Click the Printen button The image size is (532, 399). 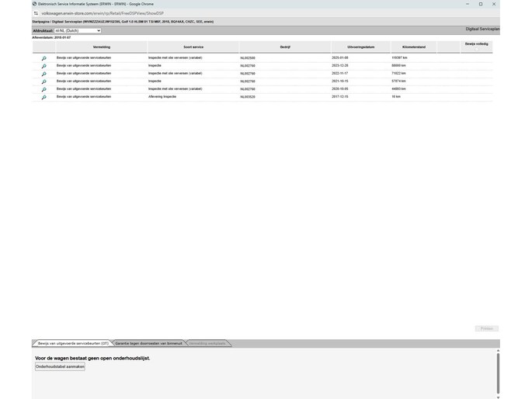(x=486, y=328)
